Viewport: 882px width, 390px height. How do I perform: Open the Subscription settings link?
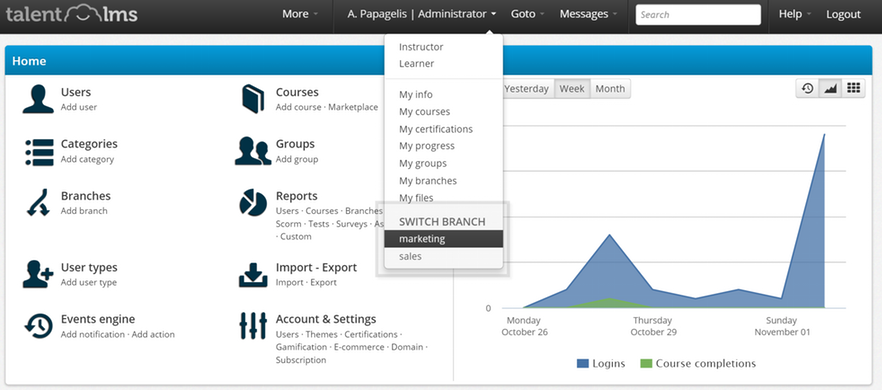[x=300, y=360]
